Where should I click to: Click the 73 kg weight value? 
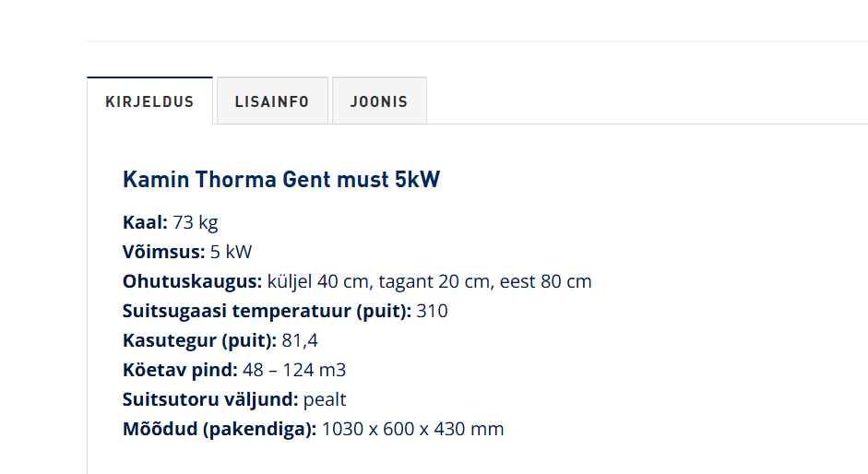(x=195, y=222)
